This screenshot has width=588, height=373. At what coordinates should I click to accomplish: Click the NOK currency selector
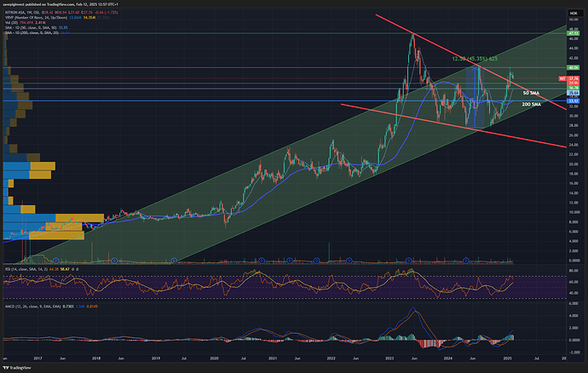click(x=574, y=13)
